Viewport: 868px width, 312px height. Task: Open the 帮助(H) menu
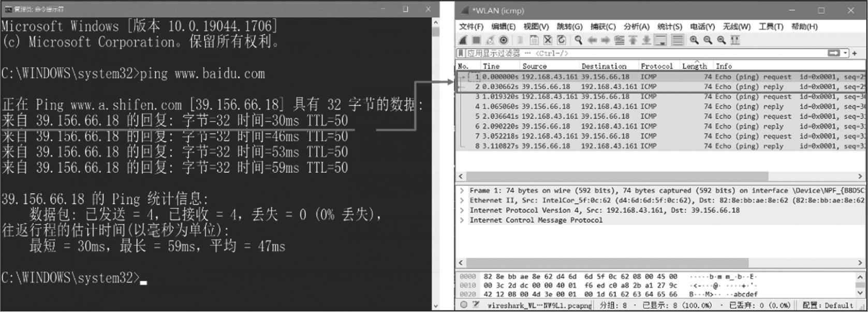[x=804, y=26]
